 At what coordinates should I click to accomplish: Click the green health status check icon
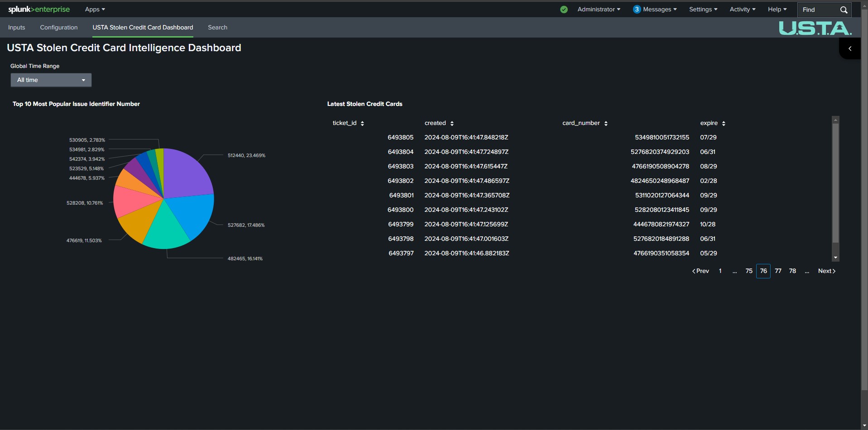pos(564,10)
